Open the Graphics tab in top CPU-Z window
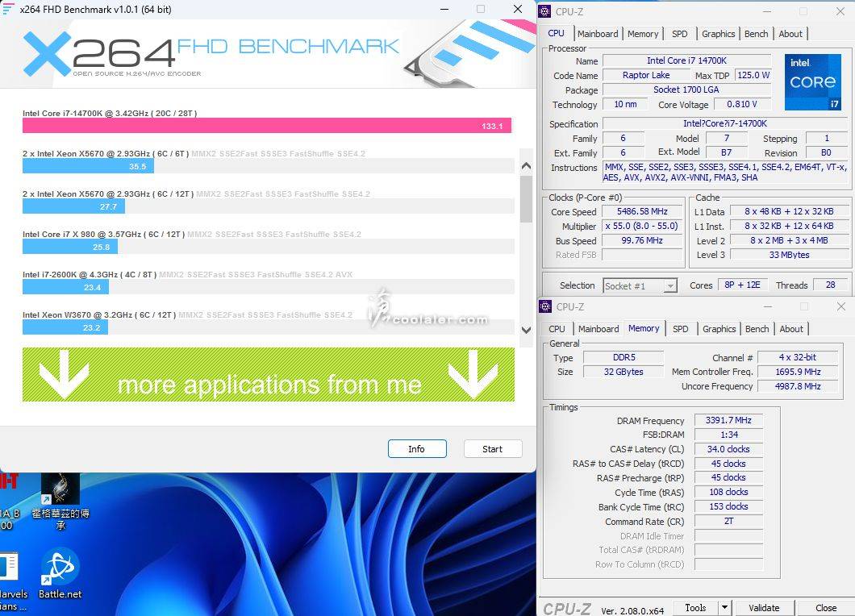This screenshot has height=616, width=855. 718,34
